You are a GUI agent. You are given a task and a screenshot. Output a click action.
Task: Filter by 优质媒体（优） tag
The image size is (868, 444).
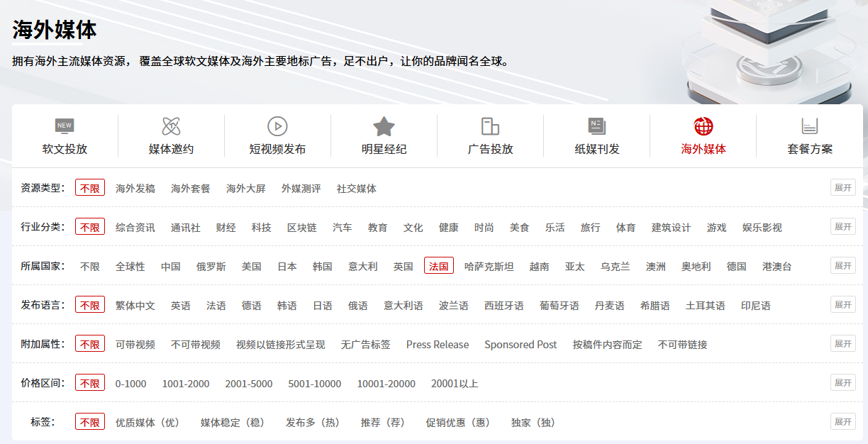click(x=148, y=423)
